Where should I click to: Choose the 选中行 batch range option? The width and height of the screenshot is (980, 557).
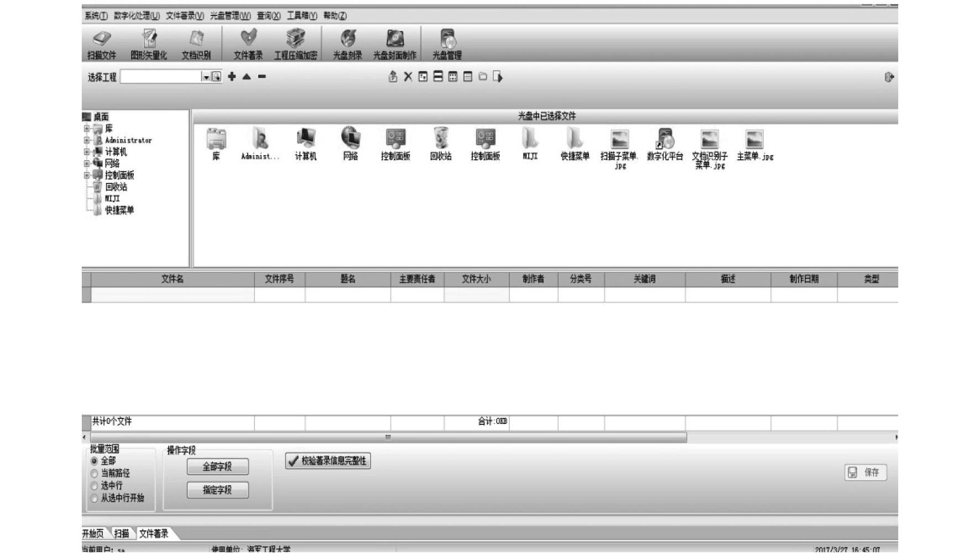(x=95, y=486)
